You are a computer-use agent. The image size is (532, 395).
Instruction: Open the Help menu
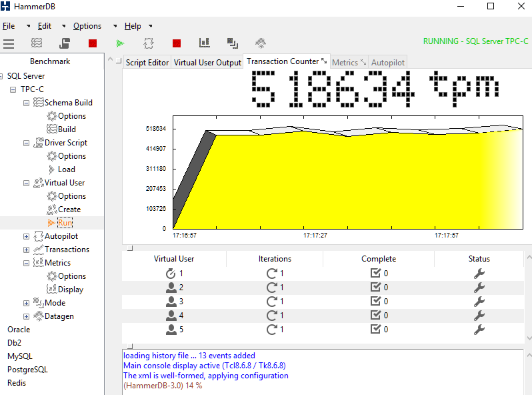(x=133, y=26)
